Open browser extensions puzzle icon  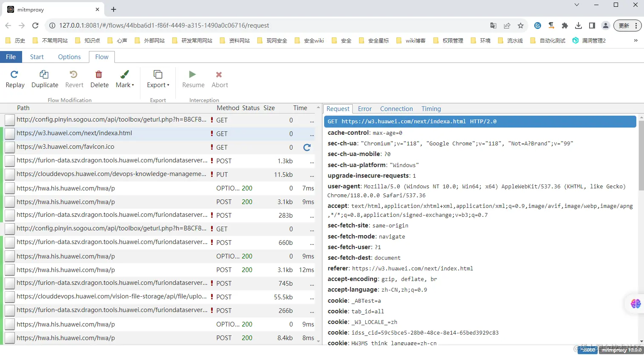click(x=565, y=26)
